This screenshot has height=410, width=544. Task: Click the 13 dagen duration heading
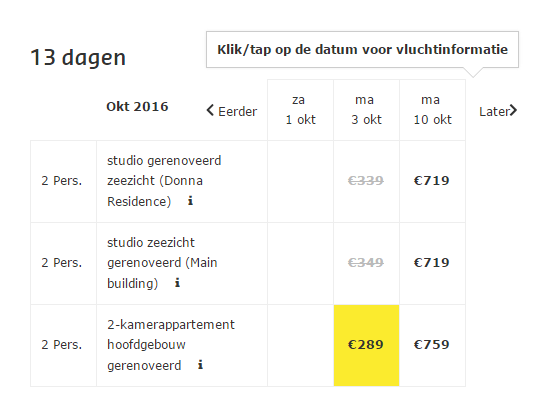tap(78, 57)
